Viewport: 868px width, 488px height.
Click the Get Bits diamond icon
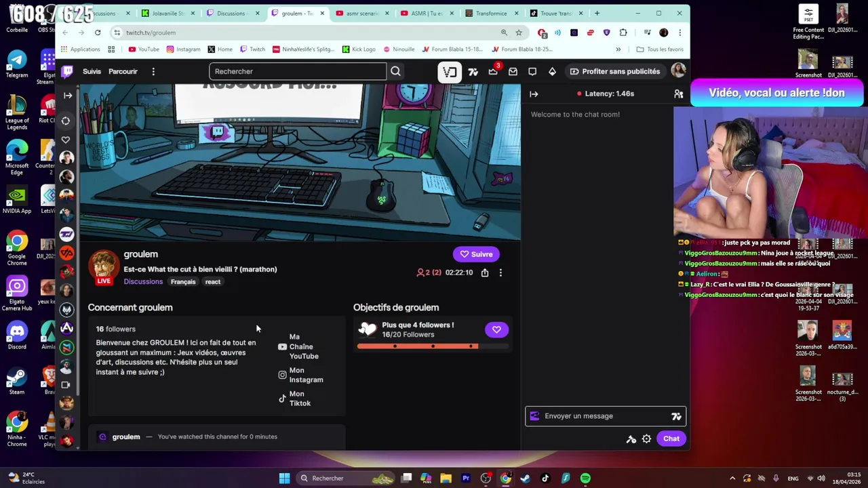(552, 71)
